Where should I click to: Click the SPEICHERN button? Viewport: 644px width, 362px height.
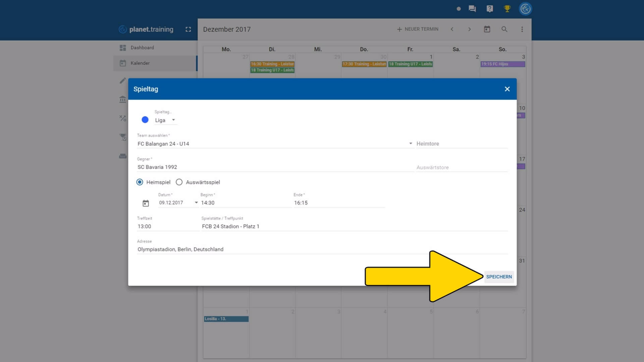[x=499, y=277]
